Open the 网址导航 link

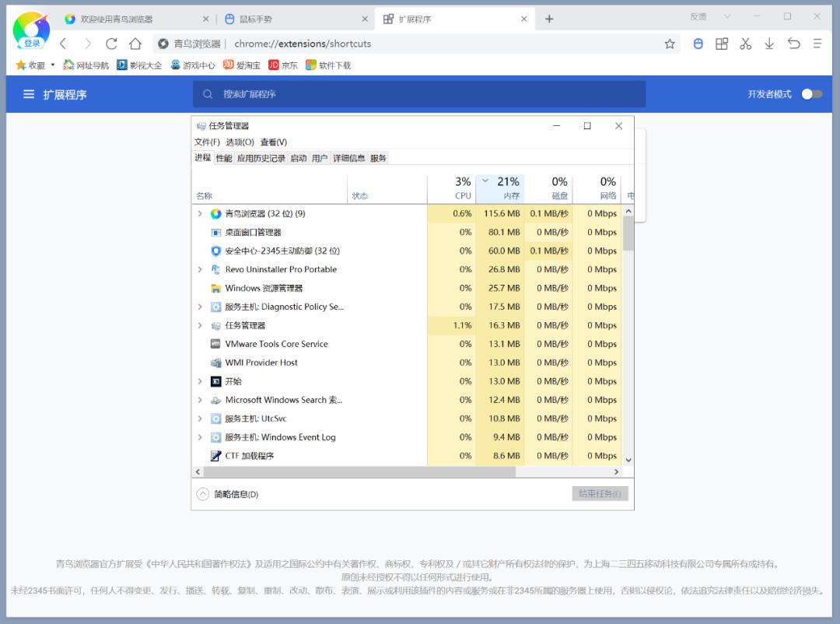[86, 65]
